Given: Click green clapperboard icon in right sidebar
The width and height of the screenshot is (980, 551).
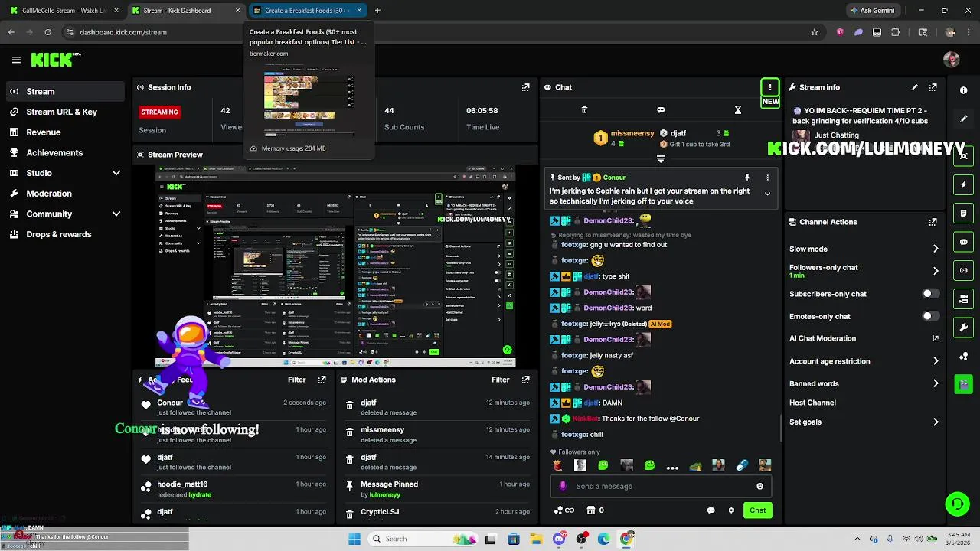Looking at the screenshot, I should click(x=963, y=384).
